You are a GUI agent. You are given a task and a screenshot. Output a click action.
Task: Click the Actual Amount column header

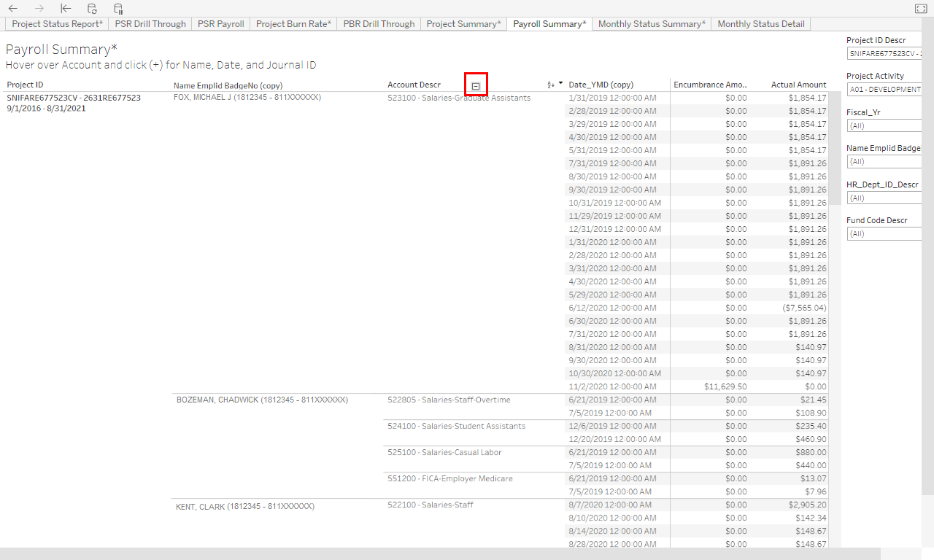click(798, 85)
